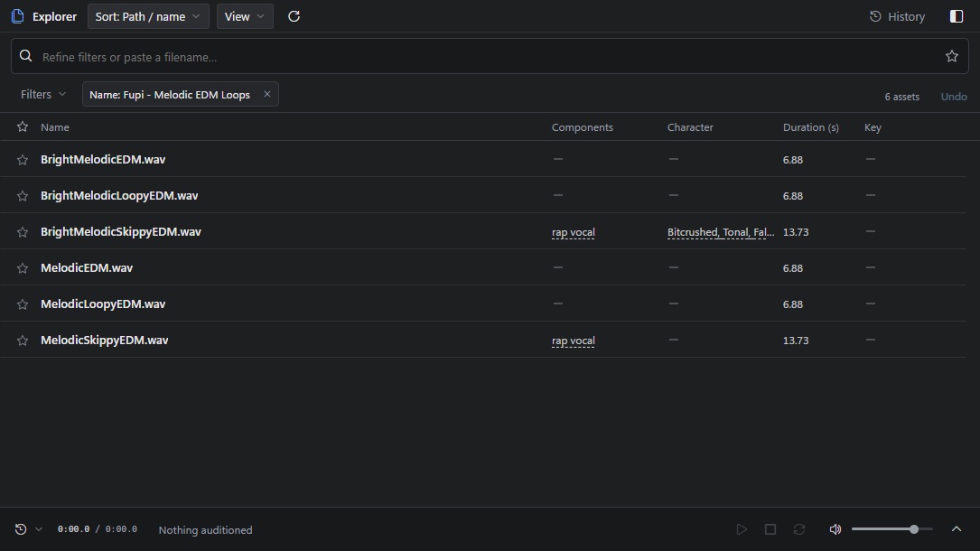Image resolution: width=980 pixels, height=551 pixels.
Task: Sort by the Name column header
Action: 55,127
